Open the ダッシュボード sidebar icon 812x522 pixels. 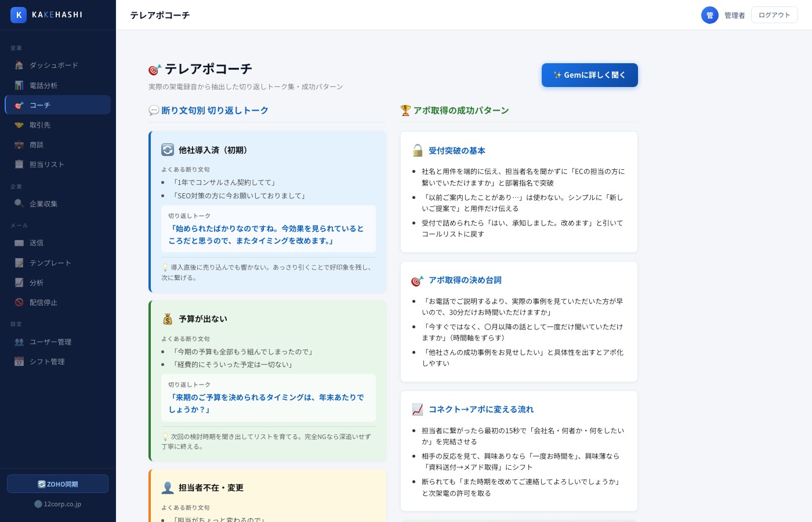(19, 65)
